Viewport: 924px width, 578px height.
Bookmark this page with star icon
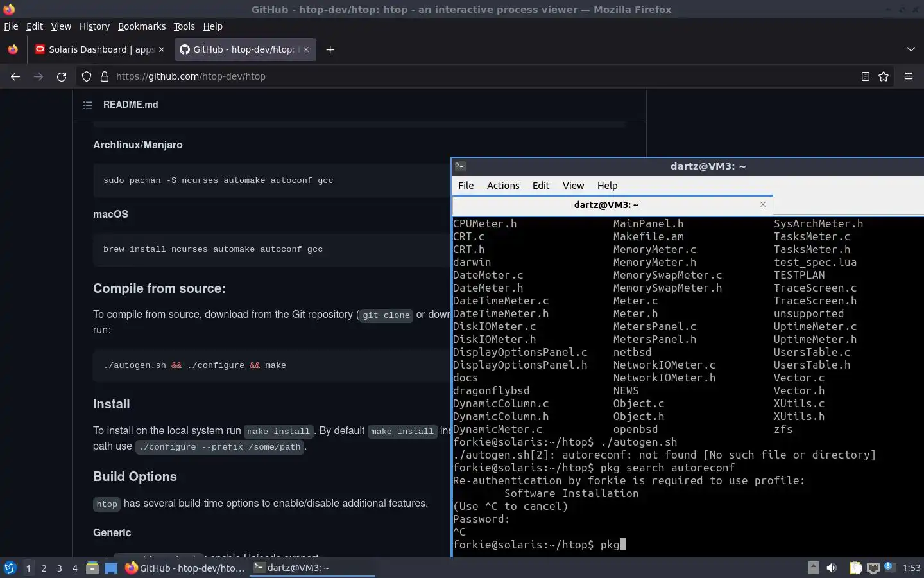pyautogui.click(x=884, y=76)
